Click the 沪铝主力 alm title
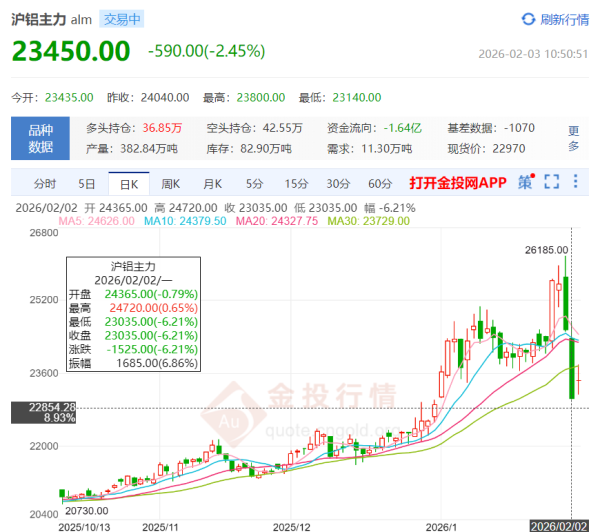 52,20
